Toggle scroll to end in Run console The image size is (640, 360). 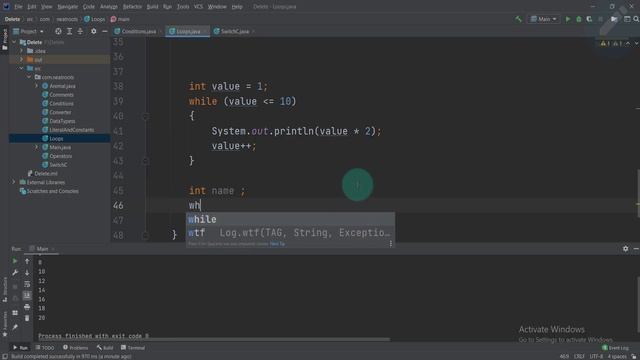27,295
